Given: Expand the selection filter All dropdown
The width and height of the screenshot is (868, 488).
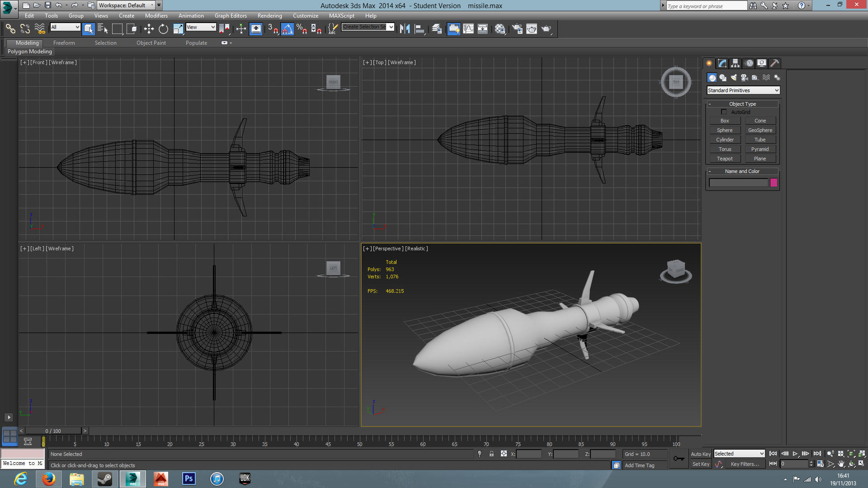Looking at the screenshot, I should [65, 27].
